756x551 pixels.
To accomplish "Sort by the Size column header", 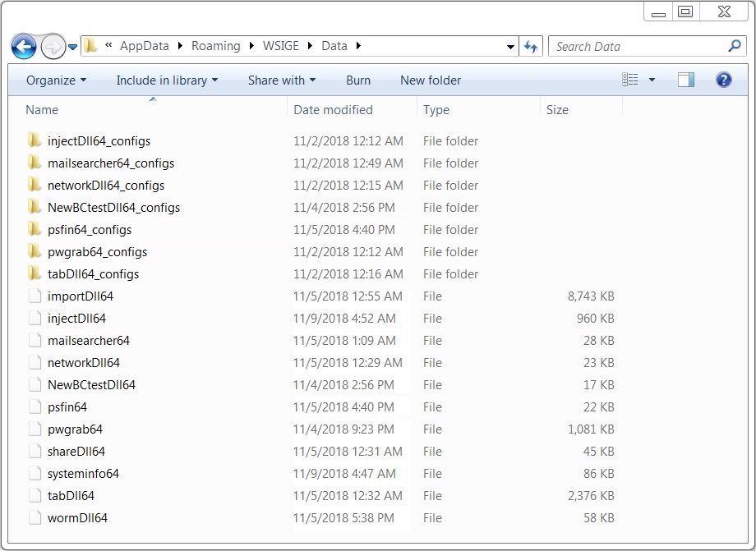I will tap(582, 110).
